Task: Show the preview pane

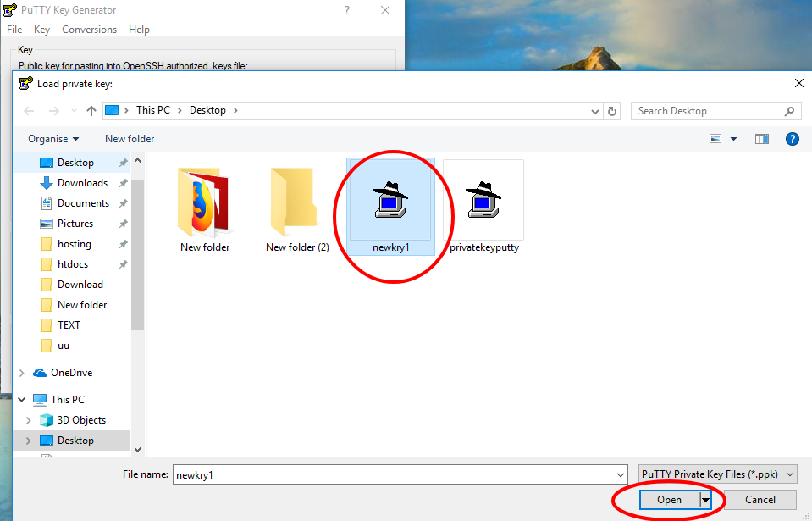Action: pos(762,139)
